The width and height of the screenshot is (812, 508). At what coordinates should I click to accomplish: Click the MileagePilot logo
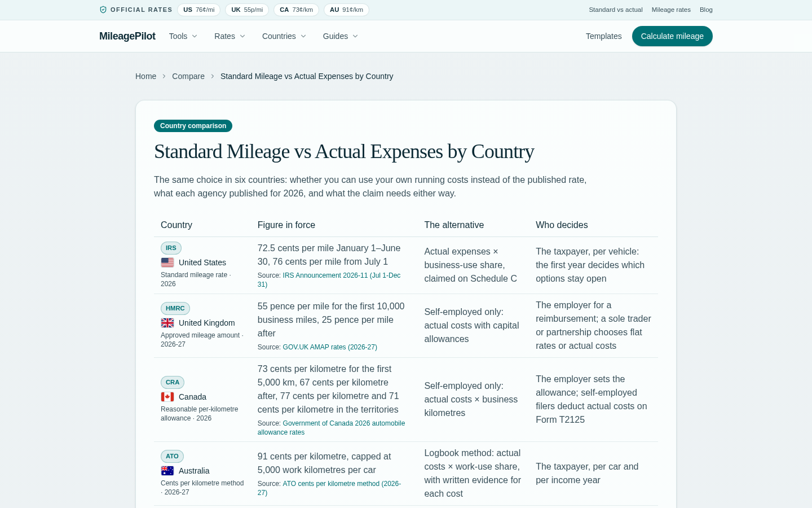[x=127, y=36]
